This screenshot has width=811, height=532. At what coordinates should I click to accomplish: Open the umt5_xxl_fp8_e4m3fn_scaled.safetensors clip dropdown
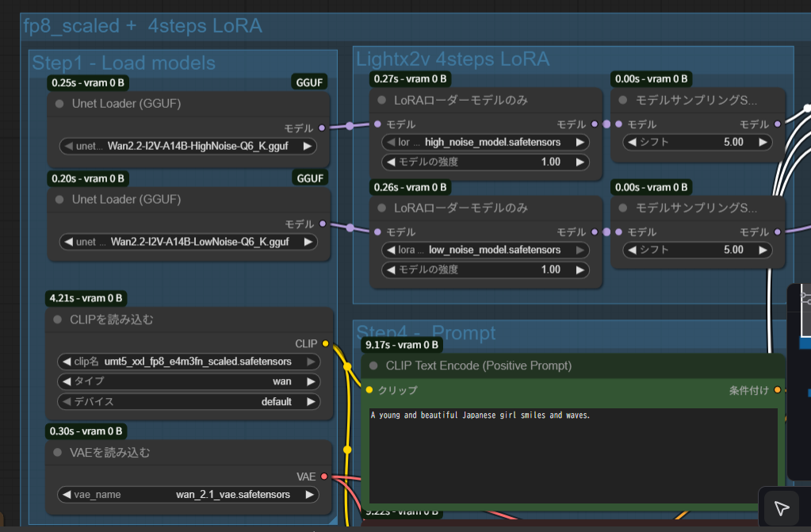(x=189, y=362)
